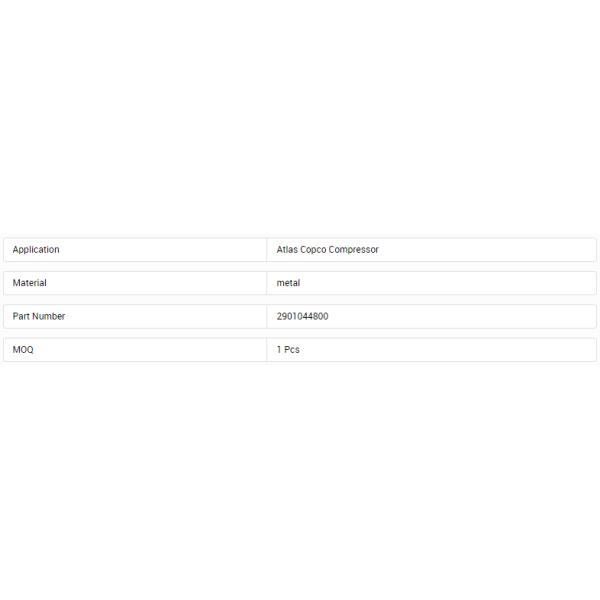Select the 2901044800 part number value
The height and width of the screenshot is (600, 600).
point(302,316)
